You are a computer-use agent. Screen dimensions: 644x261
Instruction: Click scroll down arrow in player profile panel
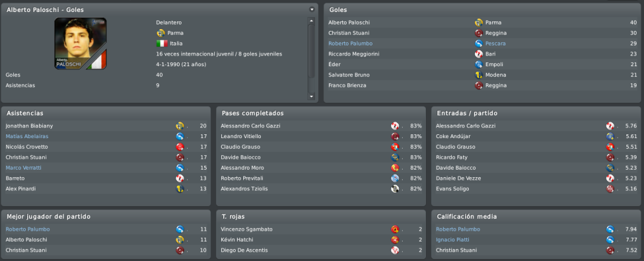(x=311, y=96)
